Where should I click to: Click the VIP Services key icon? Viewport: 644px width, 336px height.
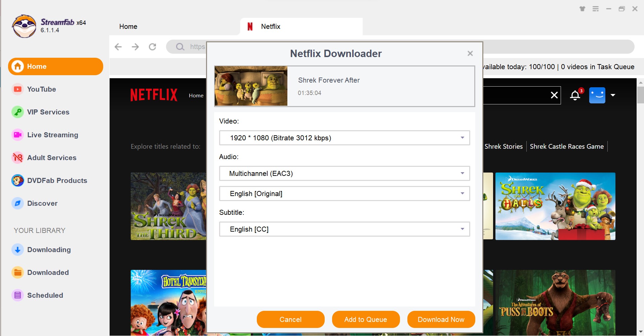[17, 112]
